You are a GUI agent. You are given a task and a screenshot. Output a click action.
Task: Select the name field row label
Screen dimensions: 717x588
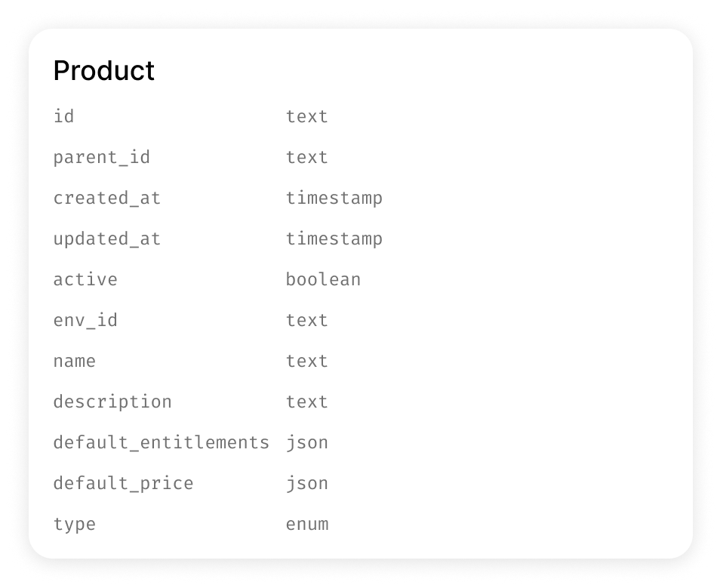pyautogui.click(x=74, y=361)
